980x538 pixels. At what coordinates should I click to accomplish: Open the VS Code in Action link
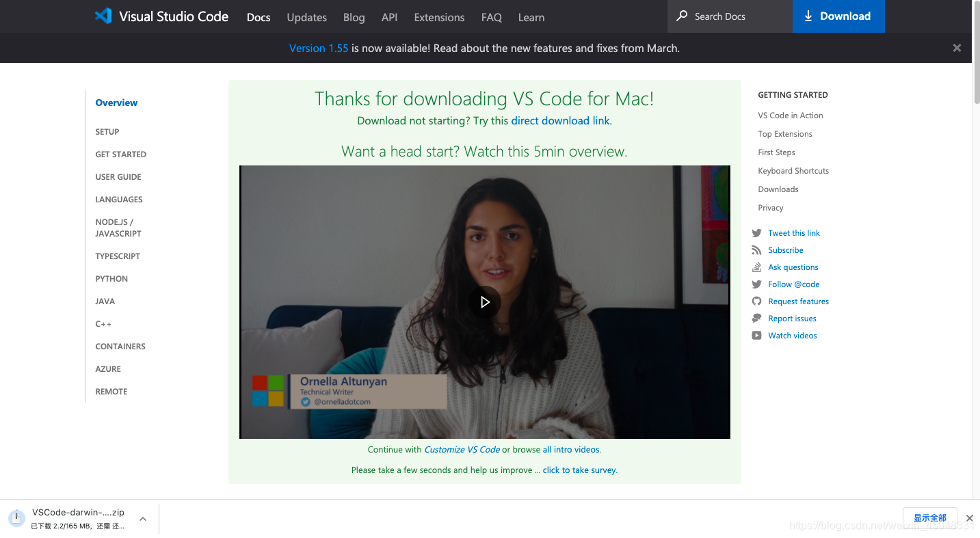(x=791, y=116)
